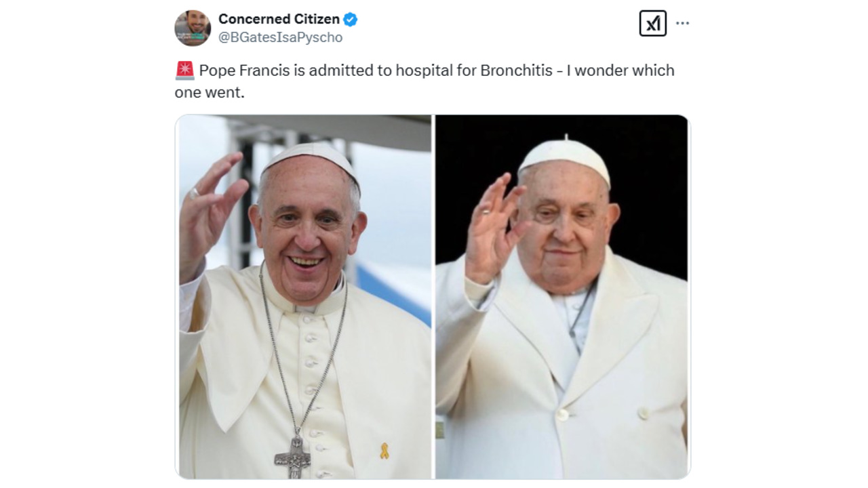Open the Concerned Citizen display name

[x=279, y=20]
